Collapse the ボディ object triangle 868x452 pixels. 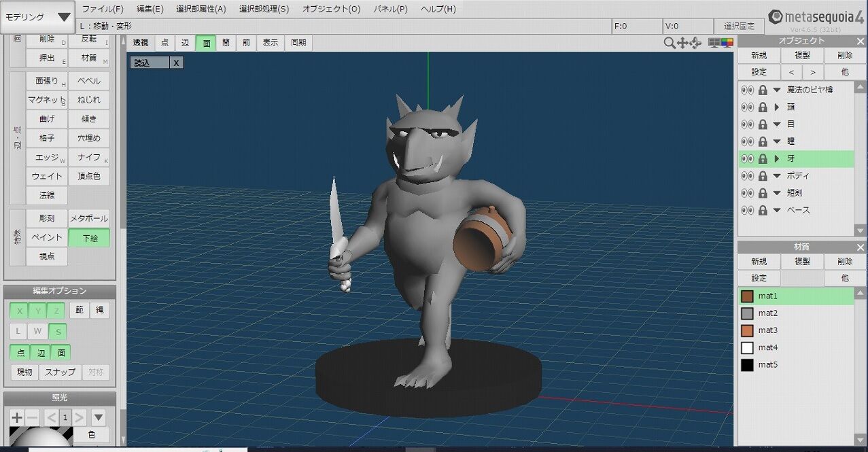(777, 175)
